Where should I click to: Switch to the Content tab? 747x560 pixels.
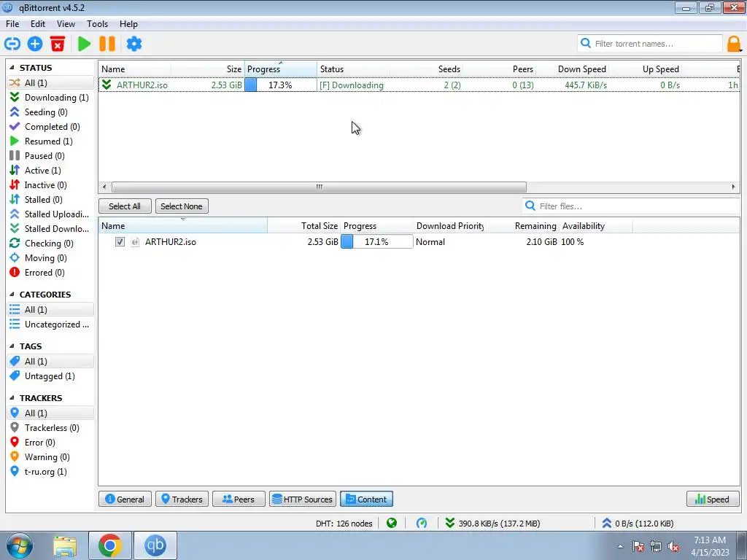pyautogui.click(x=366, y=499)
